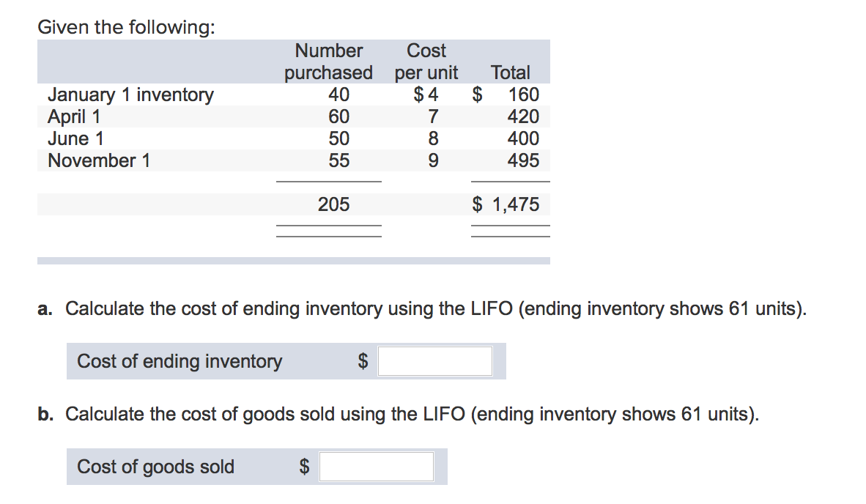Select the April 1 row label
The height and width of the screenshot is (504, 866).
(x=73, y=116)
